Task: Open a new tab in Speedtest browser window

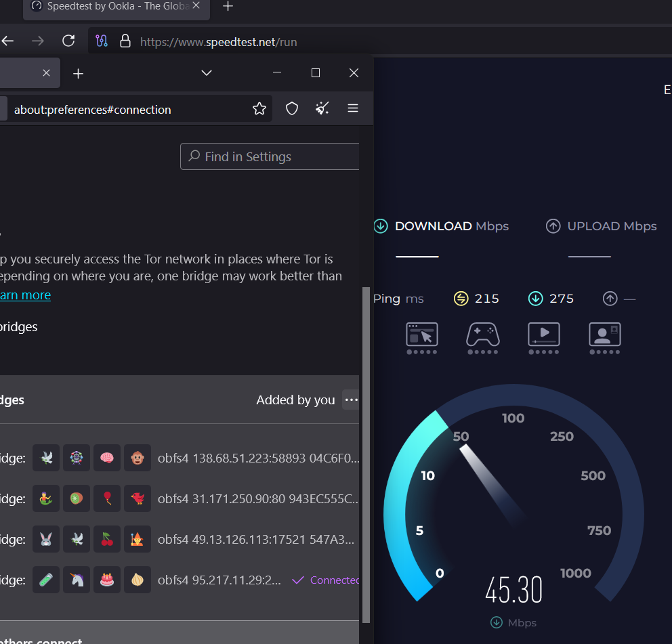Action: click(228, 6)
